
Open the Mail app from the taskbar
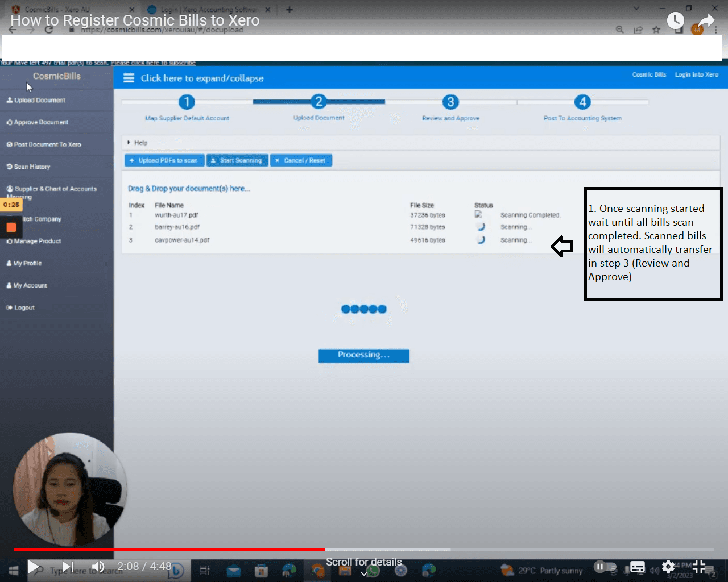point(233,571)
